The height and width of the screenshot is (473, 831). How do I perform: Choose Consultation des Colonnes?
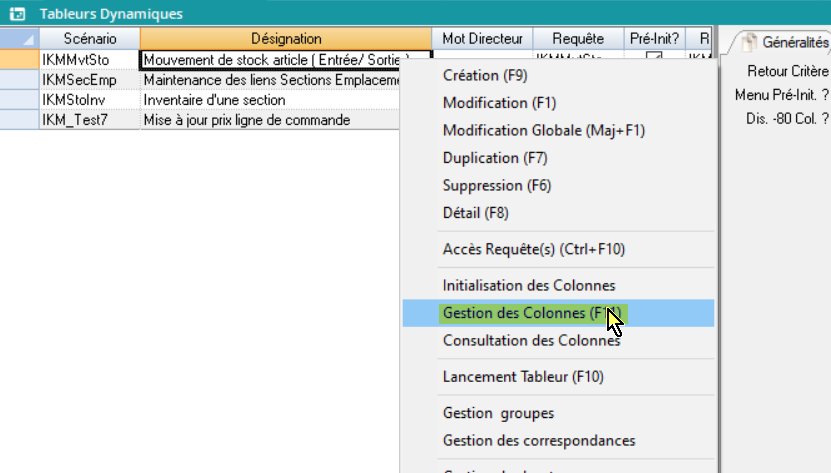pyautogui.click(x=531, y=340)
